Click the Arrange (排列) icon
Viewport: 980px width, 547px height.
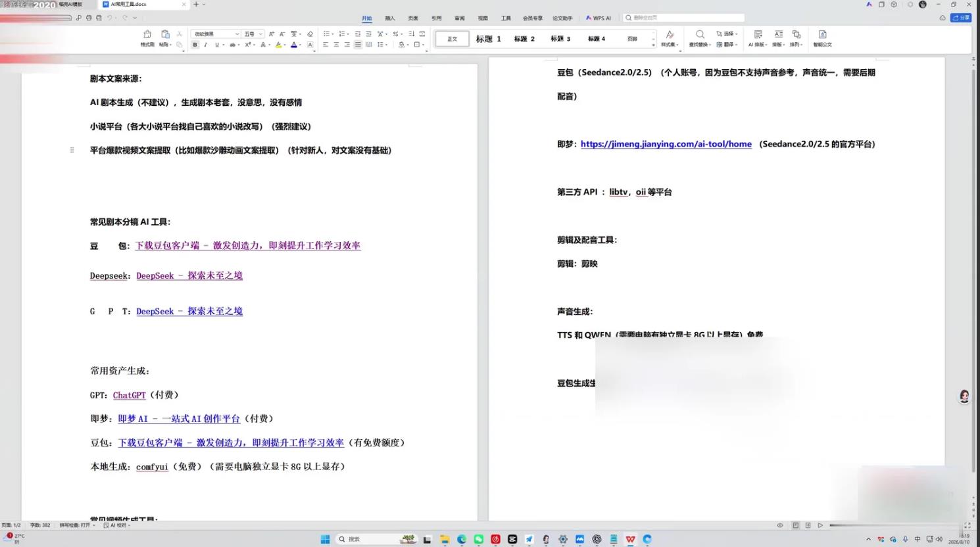click(796, 34)
